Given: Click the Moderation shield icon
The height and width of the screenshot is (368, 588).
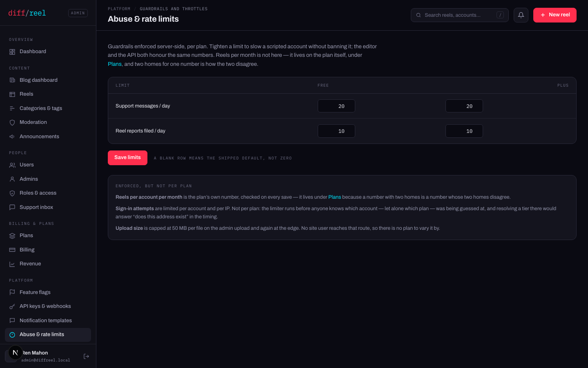Looking at the screenshot, I should pyautogui.click(x=12, y=123).
